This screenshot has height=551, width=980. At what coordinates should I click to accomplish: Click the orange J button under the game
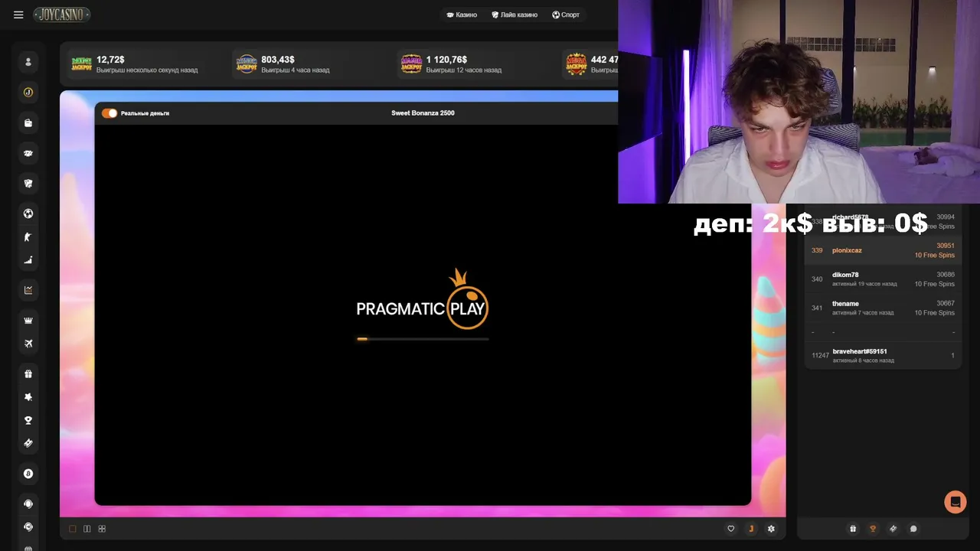751,529
